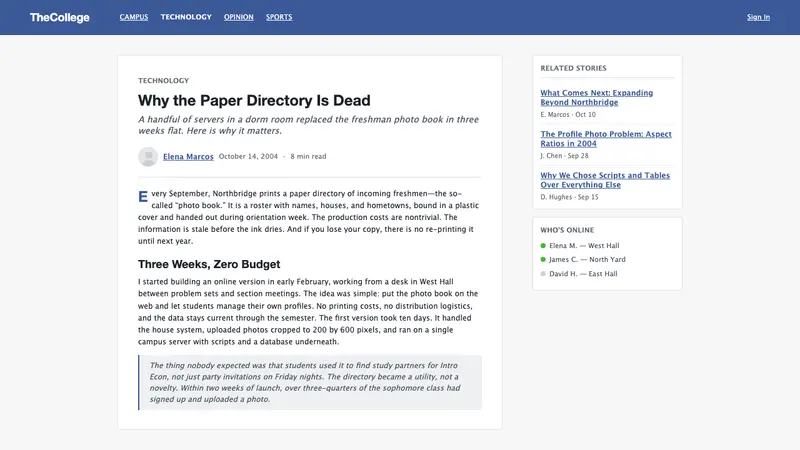Click the Sign In link
This screenshot has width=800, height=450.
[x=758, y=17]
